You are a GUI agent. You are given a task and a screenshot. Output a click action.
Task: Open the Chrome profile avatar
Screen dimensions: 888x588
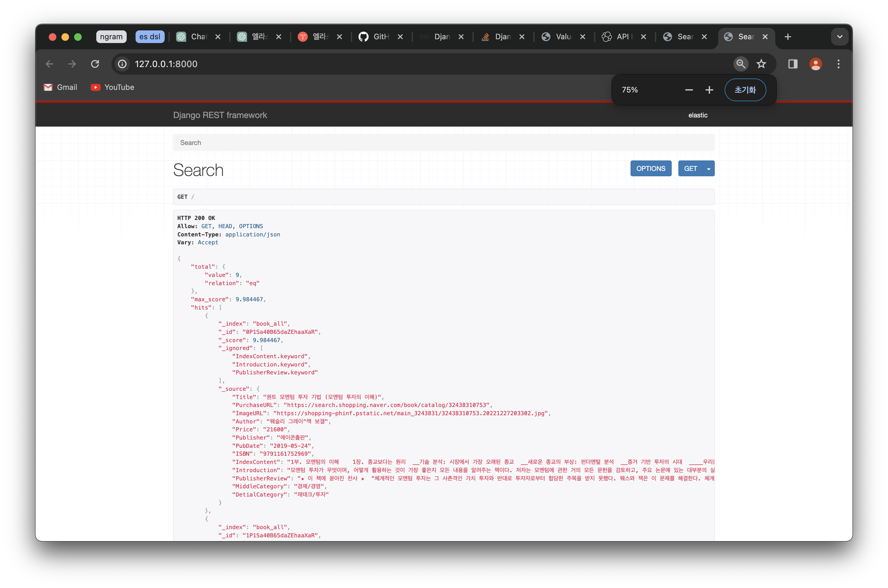pos(815,64)
